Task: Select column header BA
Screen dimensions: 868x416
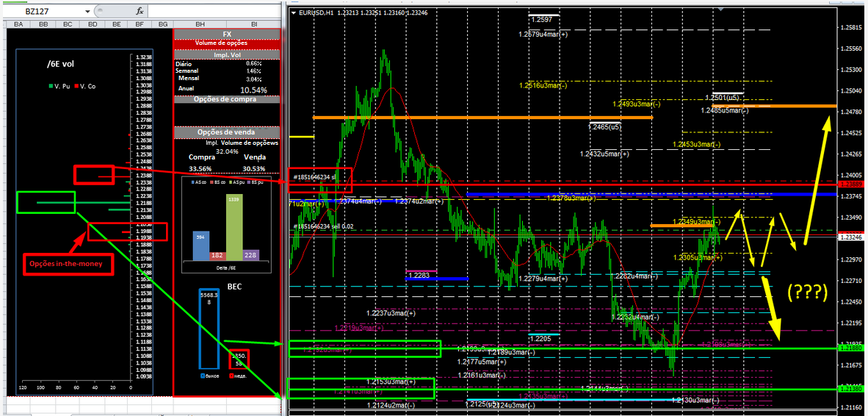Action: coord(18,24)
